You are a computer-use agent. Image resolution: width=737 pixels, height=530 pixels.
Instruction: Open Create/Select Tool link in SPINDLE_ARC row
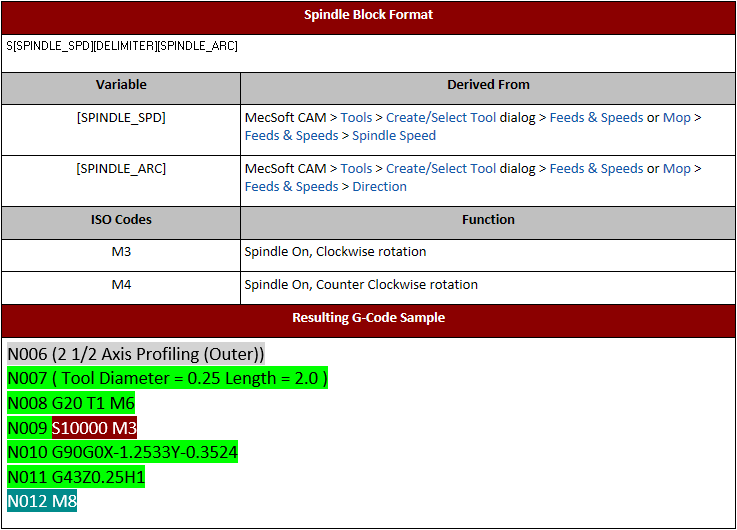441,169
